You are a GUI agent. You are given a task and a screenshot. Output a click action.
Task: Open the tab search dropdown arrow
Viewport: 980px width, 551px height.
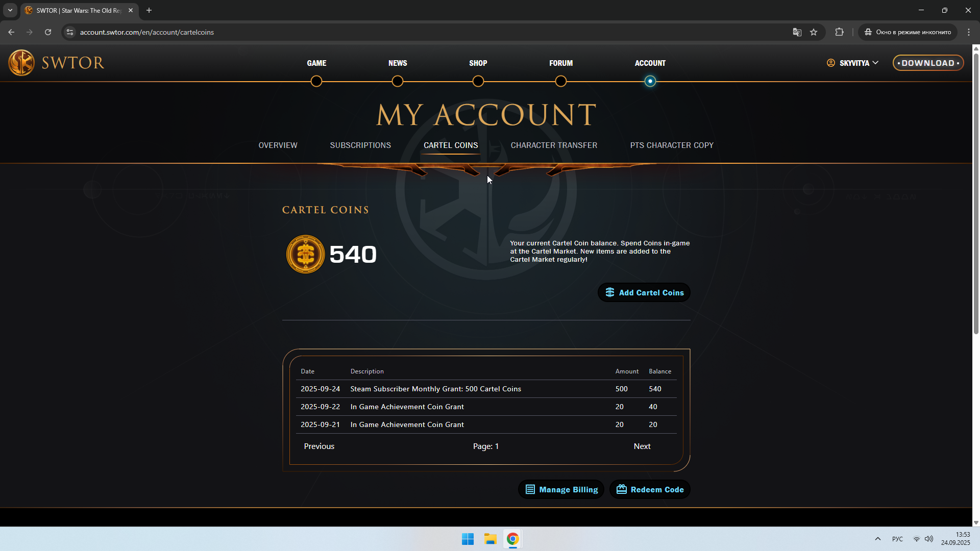(10, 10)
